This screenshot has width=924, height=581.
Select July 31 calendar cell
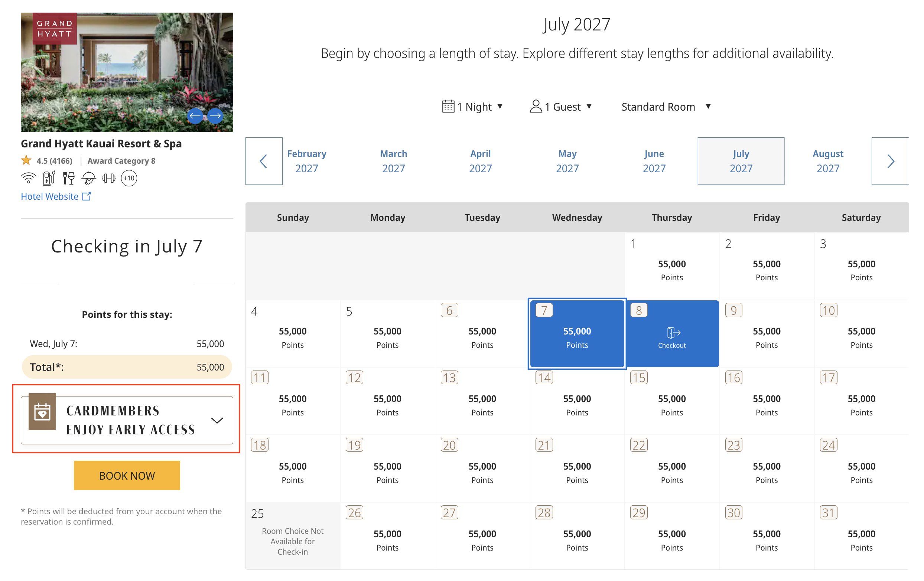tap(861, 536)
